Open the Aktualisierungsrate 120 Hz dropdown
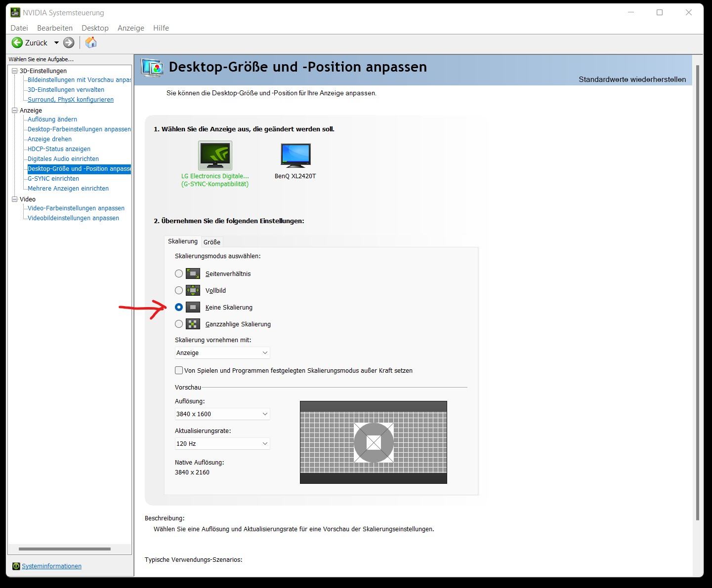The height and width of the screenshot is (588, 712). pos(222,444)
